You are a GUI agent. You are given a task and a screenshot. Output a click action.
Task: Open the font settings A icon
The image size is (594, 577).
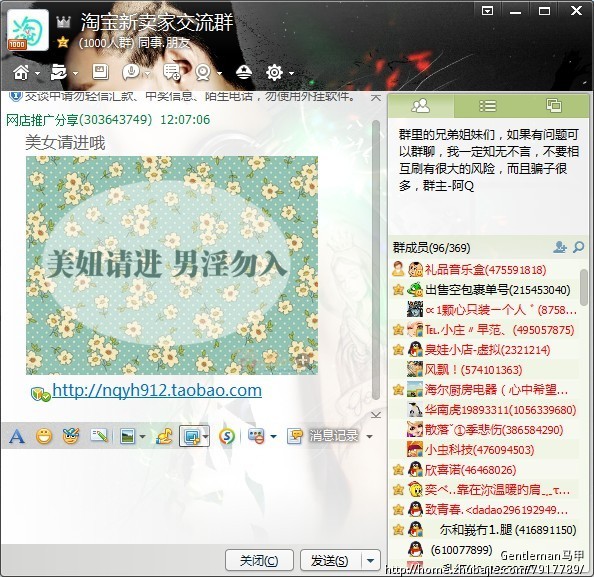click(17, 436)
